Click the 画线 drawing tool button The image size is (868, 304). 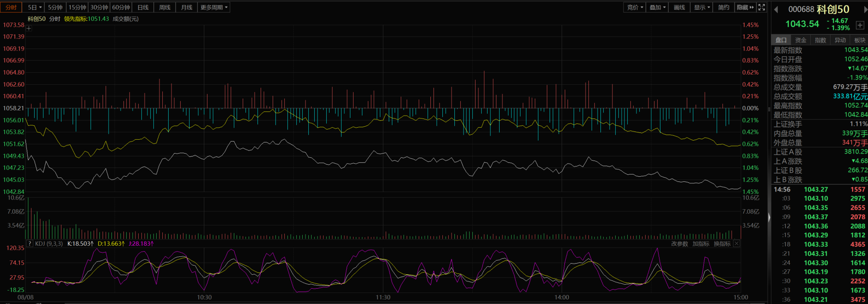[x=679, y=7]
